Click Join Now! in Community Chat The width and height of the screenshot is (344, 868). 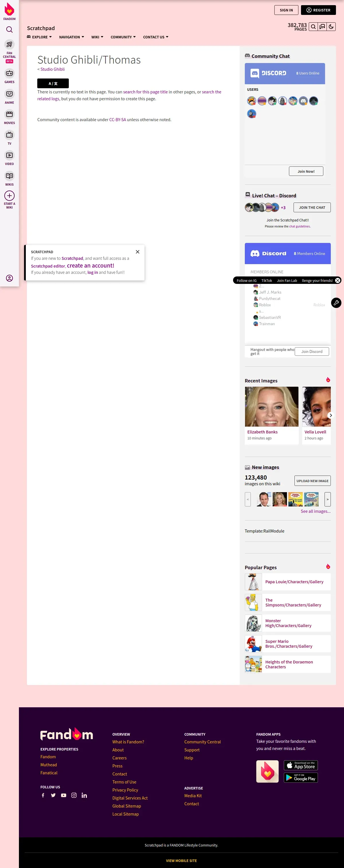click(x=306, y=171)
